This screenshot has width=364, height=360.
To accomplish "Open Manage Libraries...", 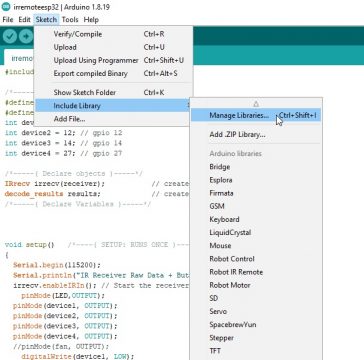I will pos(256,115).
